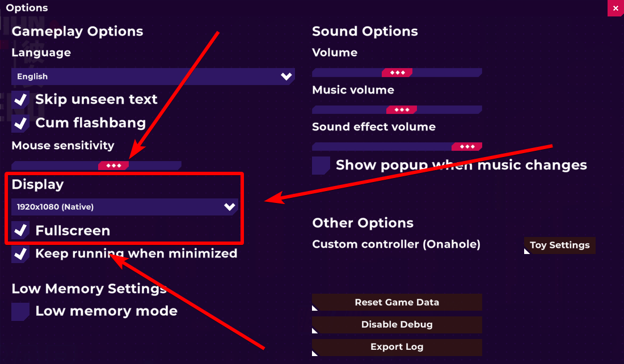This screenshot has width=624, height=364.
Task: Close the Options window
Action: pos(615,8)
